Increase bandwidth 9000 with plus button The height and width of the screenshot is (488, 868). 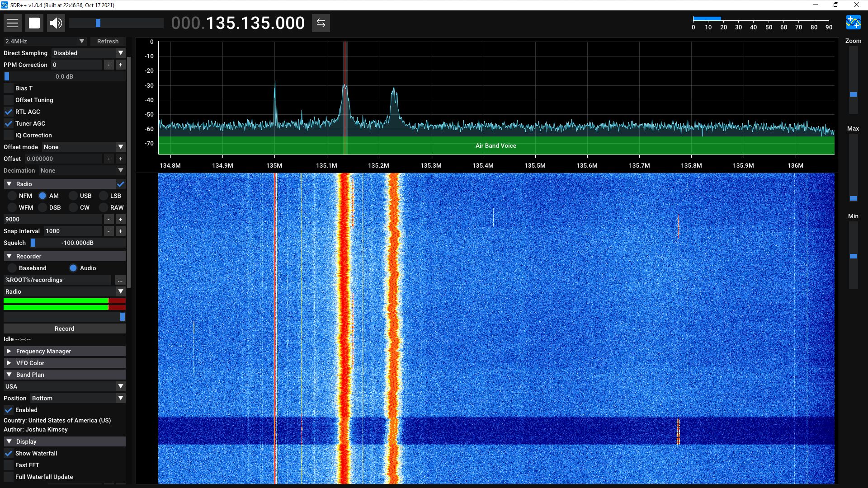pos(120,219)
